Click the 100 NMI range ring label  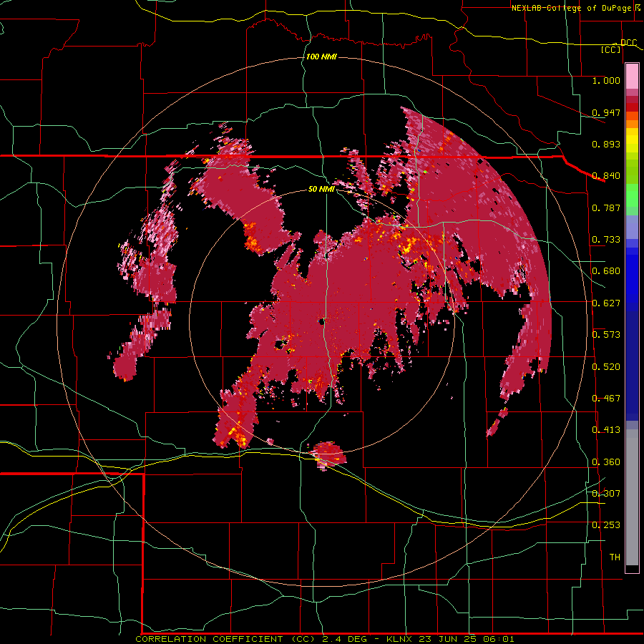[321, 57]
